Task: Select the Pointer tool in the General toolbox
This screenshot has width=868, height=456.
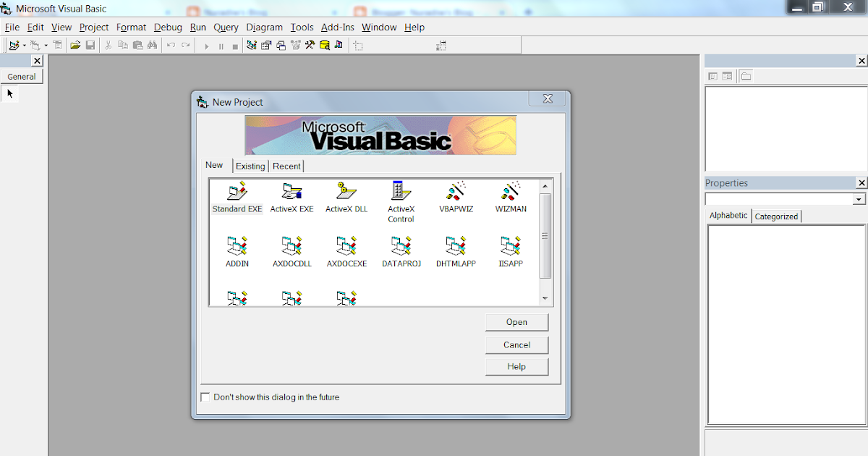Action: (9, 93)
